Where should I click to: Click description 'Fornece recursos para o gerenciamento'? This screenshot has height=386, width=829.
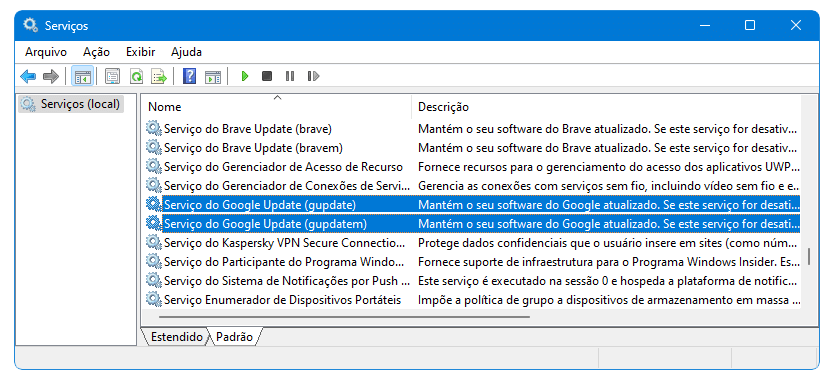point(609,167)
